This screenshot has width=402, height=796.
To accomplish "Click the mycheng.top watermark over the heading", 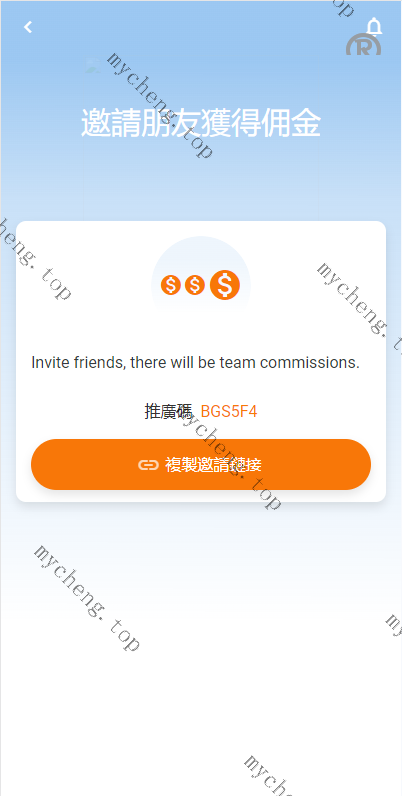I will (159, 105).
